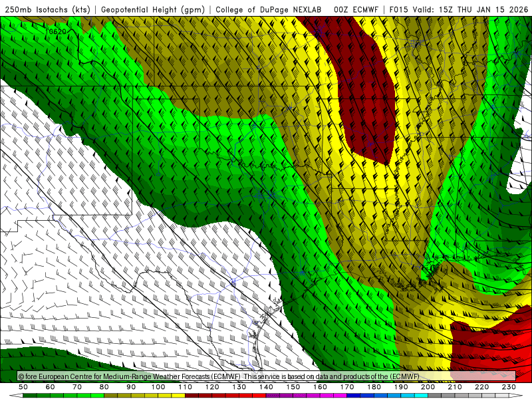This screenshot has width=532, height=399.
Task: Click the 160 value on the color scale
Action: 320,387
